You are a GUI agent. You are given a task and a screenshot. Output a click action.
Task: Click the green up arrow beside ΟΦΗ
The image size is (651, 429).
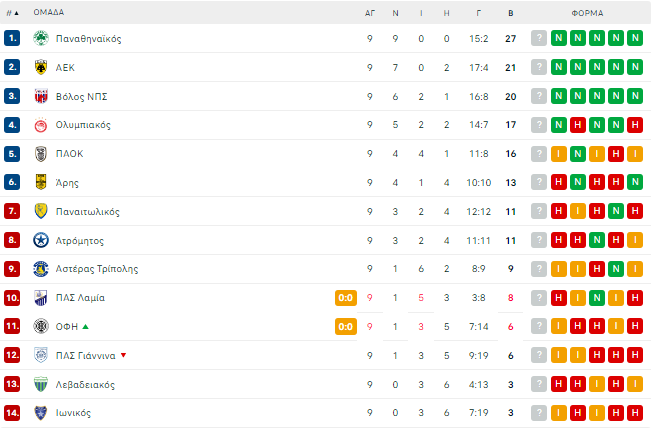(x=86, y=326)
